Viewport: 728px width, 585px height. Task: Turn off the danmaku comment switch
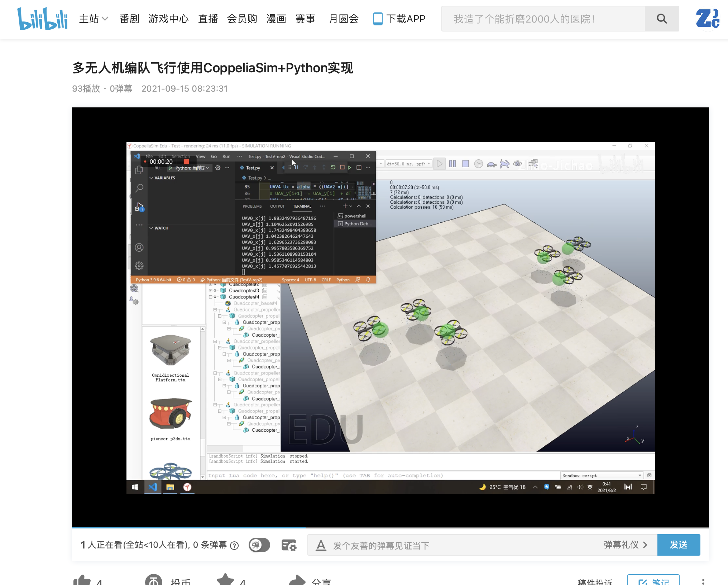coord(259,545)
